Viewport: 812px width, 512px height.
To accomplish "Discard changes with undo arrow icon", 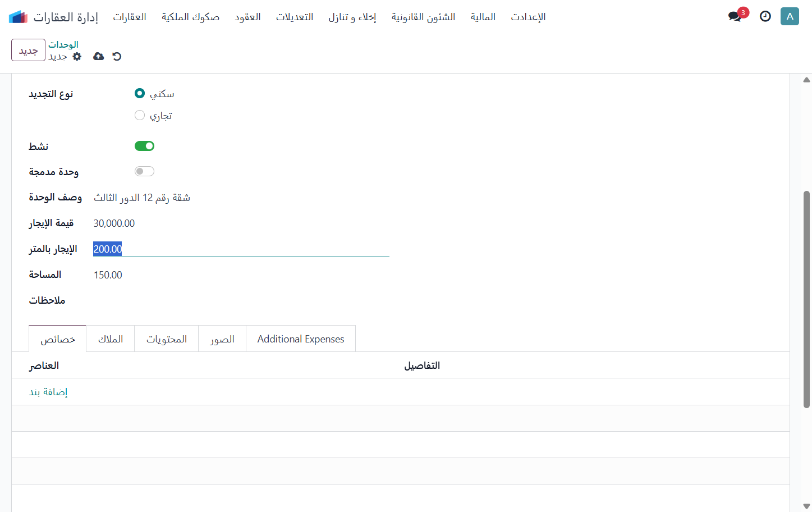I will (117, 56).
